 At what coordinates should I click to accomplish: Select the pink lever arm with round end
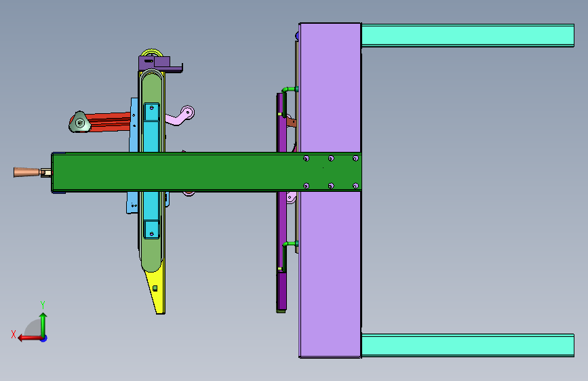tap(181, 116)
